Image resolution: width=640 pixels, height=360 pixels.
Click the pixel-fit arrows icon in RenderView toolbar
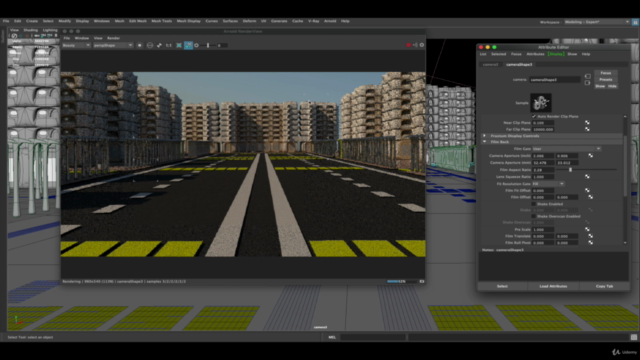pos(159,45)
